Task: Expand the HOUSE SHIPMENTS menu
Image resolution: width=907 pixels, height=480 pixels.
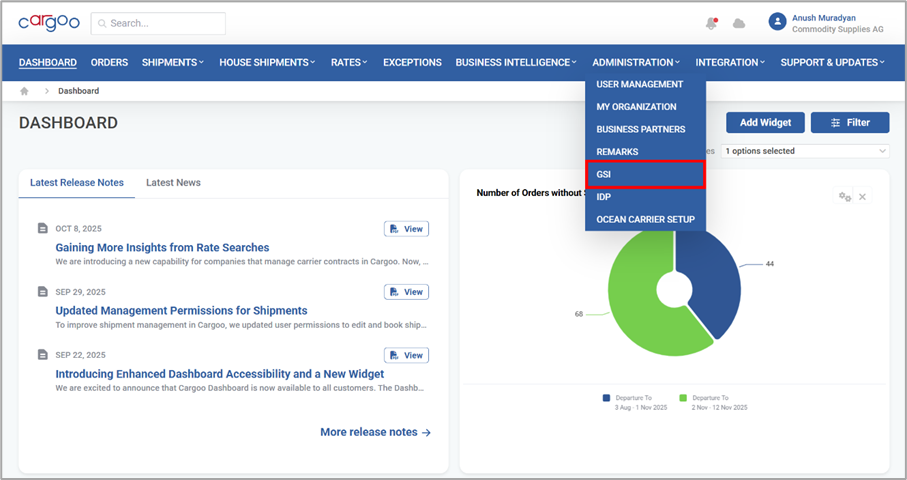Action: (x=267, y=62)
